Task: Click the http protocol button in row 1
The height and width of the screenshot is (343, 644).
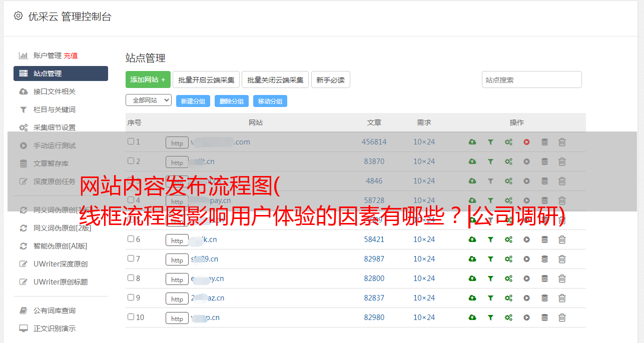Action: click(x=177, y=142)
